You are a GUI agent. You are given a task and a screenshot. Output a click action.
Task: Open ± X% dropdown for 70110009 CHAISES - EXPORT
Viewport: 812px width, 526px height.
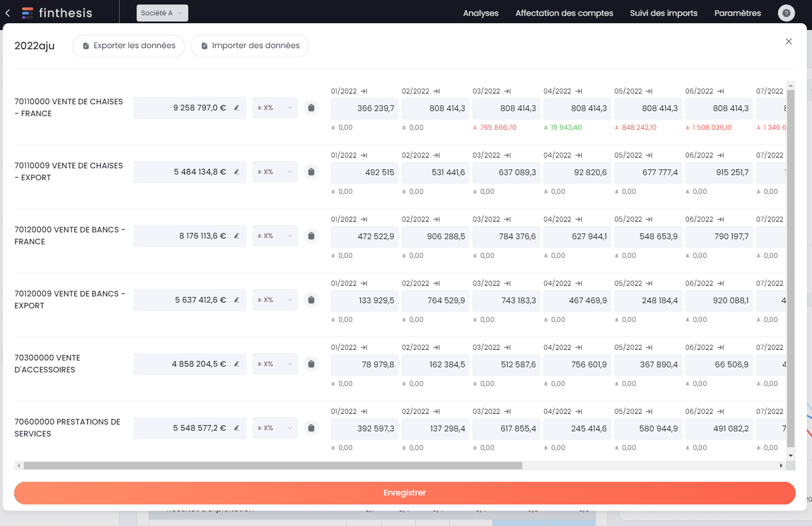(x=275, y=172)
